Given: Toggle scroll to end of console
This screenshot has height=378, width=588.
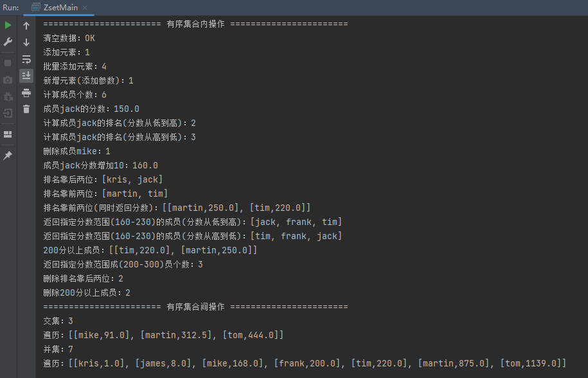Looking at the screenshot, I should (26, 76).
